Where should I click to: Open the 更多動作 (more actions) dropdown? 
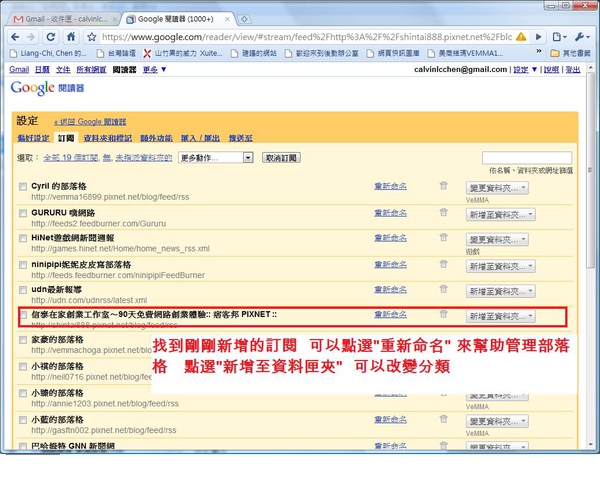coord(216,158)
